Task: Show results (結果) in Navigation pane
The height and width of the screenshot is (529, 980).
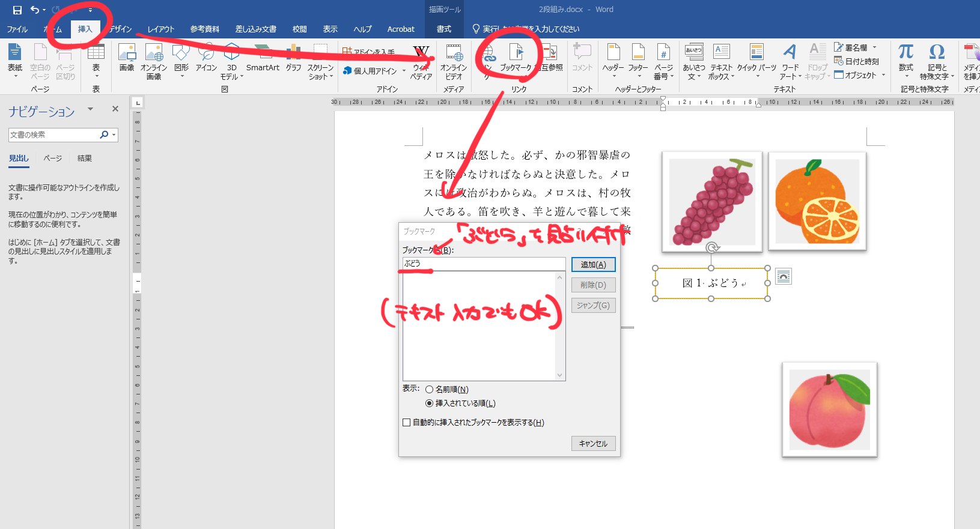Action: pos(85,159)
